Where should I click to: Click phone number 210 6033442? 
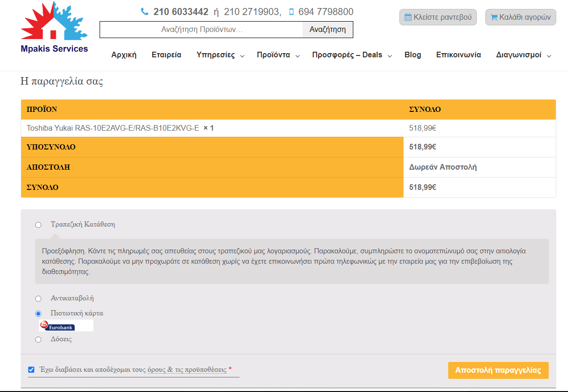tap(181, 12)
